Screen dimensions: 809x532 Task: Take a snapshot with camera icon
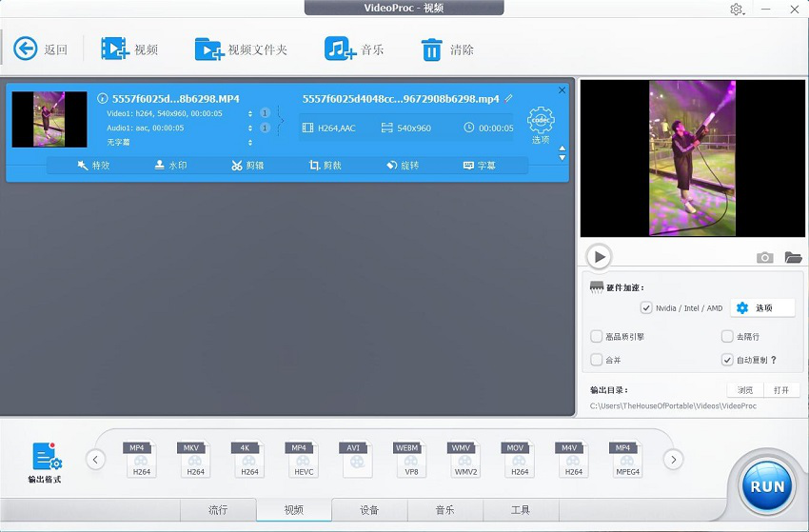click(x=764, y=257)
